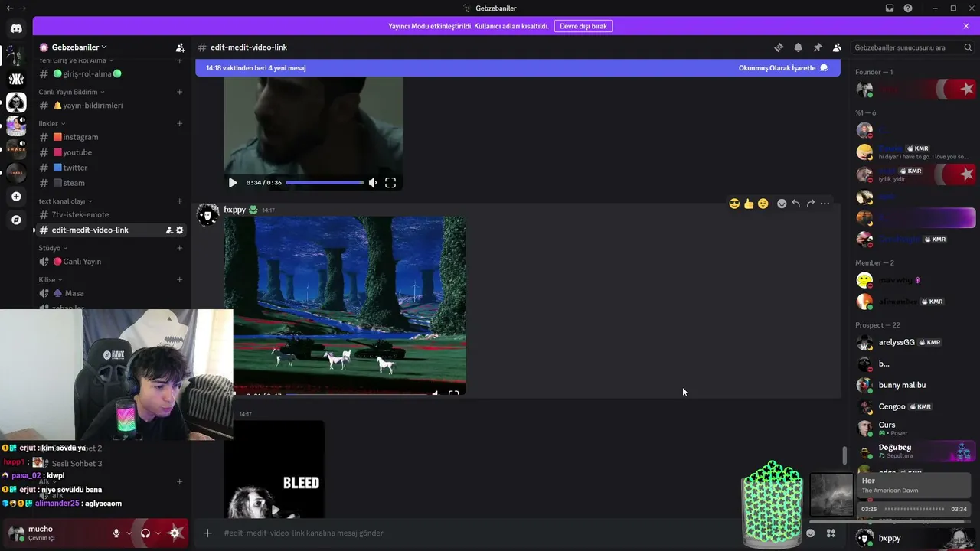Screen dimensions: 980x551
Task: Invite members to edit-medit-video-link channel
Action: click(169, 230)
